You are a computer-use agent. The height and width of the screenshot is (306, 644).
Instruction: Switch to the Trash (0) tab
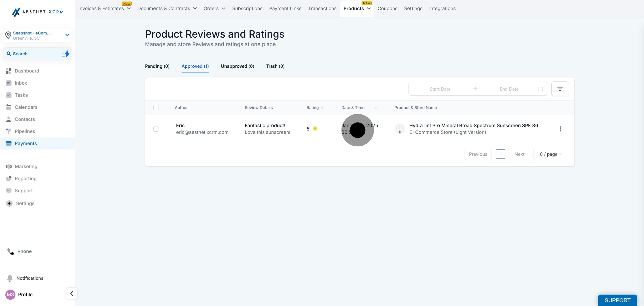(275, 66)
